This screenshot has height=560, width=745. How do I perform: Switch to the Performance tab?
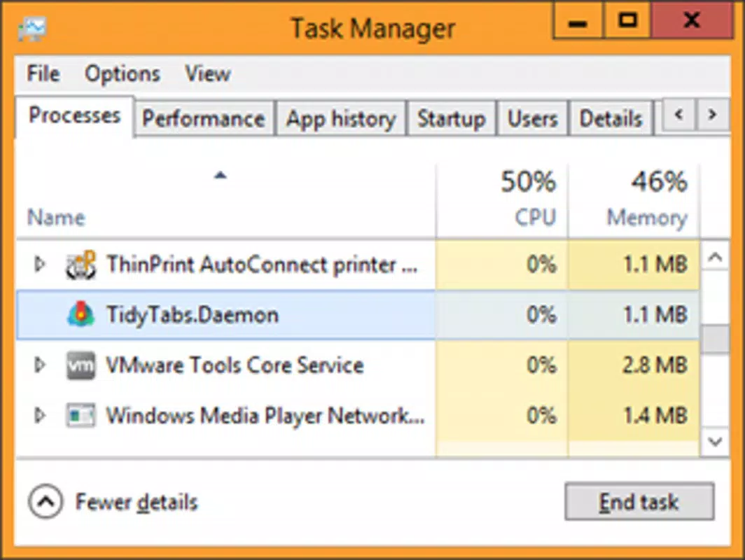pos(204,118)
